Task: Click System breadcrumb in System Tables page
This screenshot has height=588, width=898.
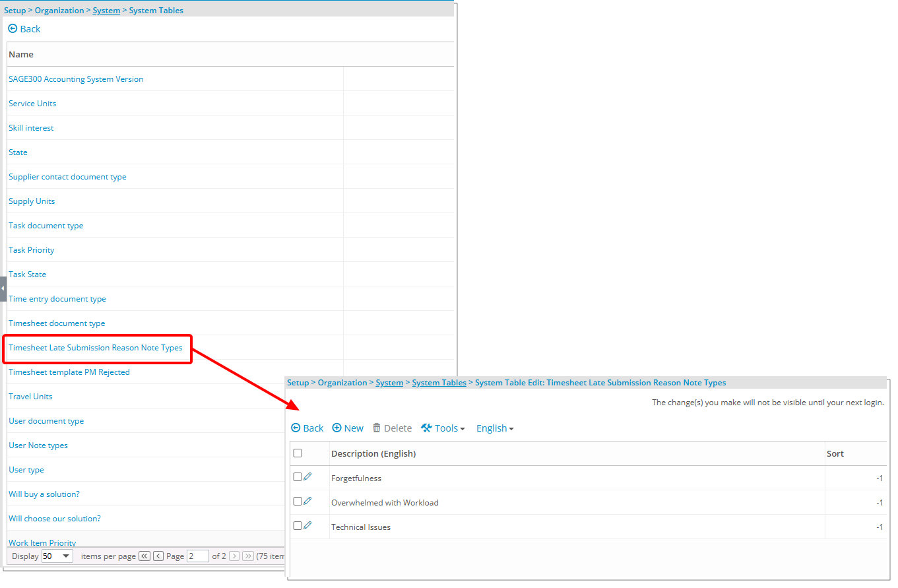Action: click(x=106, y=11)
